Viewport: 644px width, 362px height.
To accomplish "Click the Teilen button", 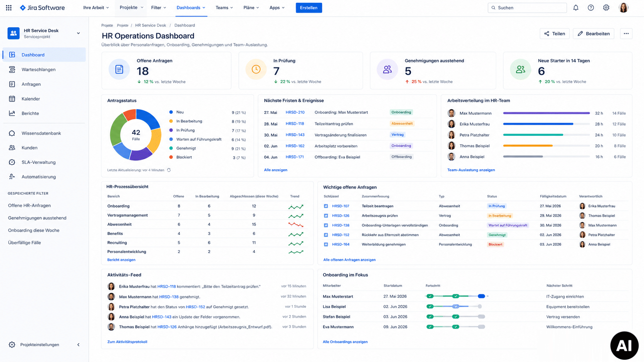I will [555, 34].
